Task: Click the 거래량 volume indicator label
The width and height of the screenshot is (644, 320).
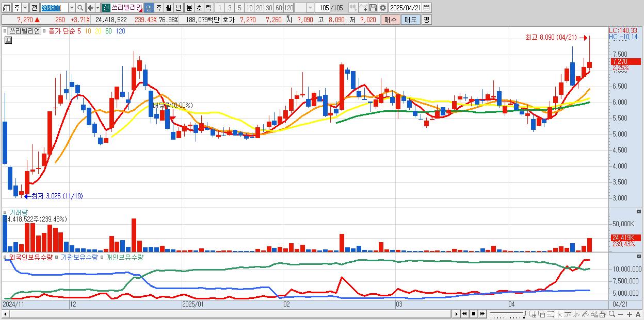Action: (x=19, y=212)
